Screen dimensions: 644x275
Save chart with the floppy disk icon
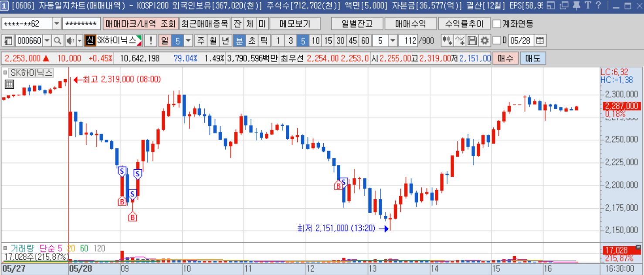472,41
